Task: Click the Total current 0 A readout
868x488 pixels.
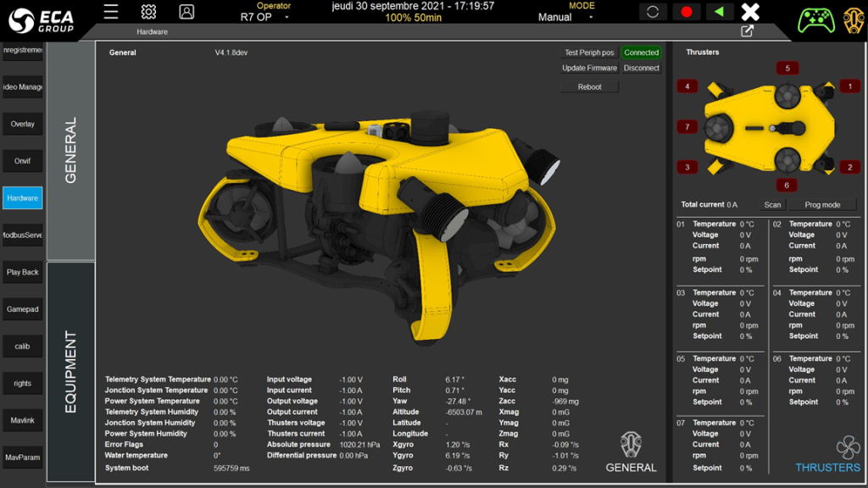Action: [709, 205]
